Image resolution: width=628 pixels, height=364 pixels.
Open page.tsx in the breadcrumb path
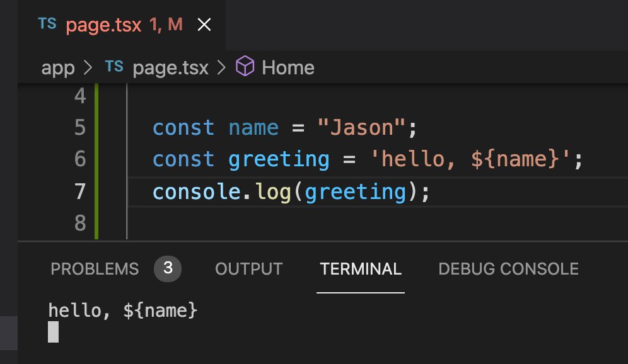click(171, 67)
